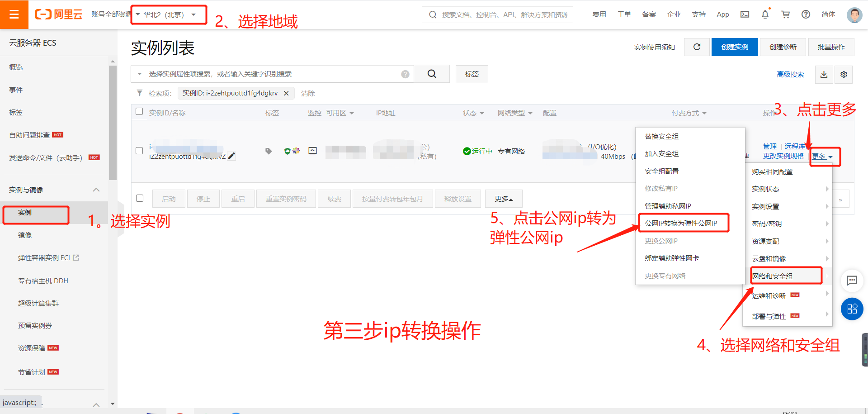Click the green security shield icon on the instance
Screen dimensions: 868x414
[288, 151]
